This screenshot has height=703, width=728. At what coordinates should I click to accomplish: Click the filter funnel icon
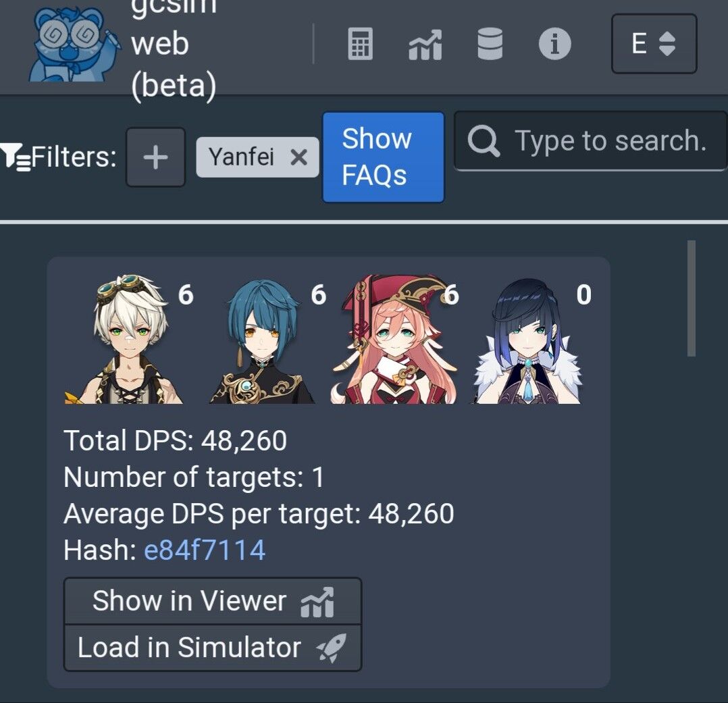click(14, 157)
